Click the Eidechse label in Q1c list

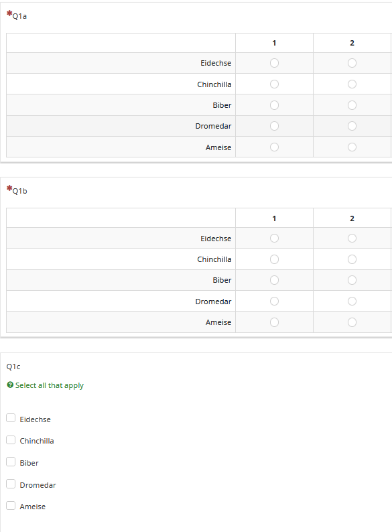(35, 419)
